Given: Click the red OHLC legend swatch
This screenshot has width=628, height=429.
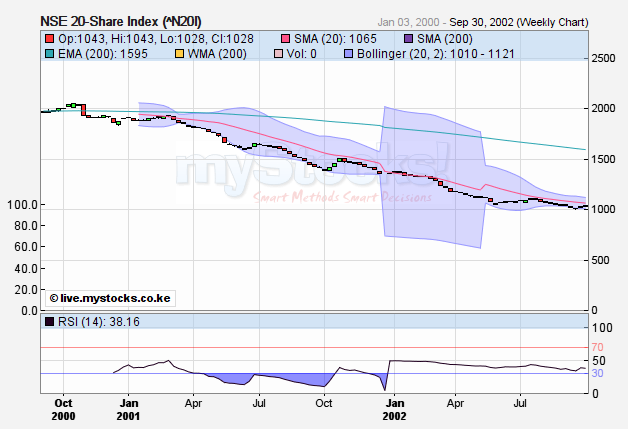Looking at the screenshot, I should 49,38.
